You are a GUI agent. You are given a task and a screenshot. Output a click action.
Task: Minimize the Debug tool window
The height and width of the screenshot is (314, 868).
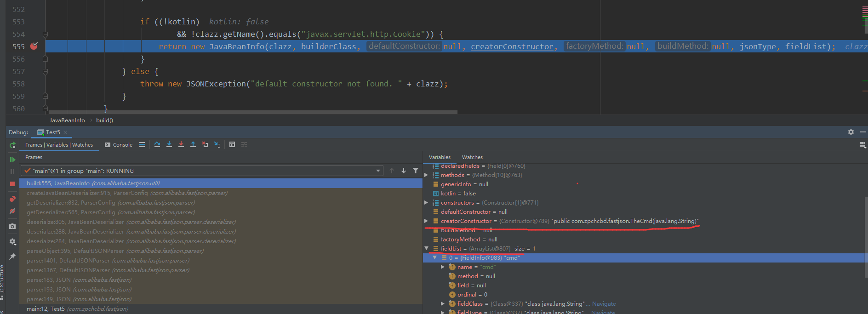(x=863, y=132)
